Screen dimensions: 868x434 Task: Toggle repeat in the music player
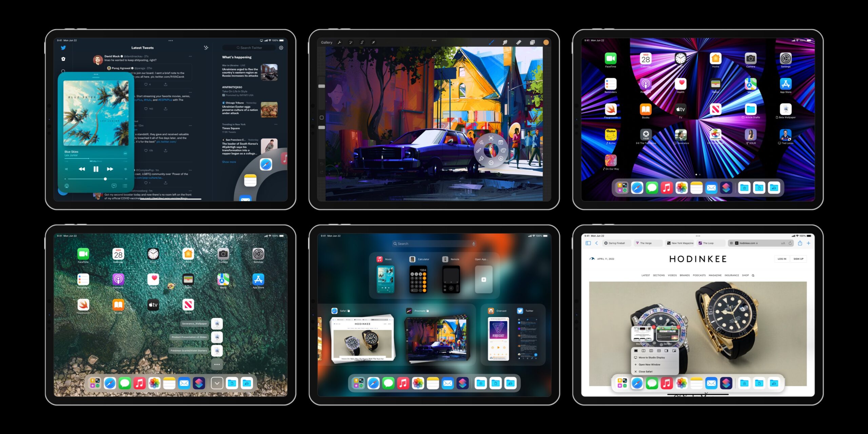(x=125, y=169)
